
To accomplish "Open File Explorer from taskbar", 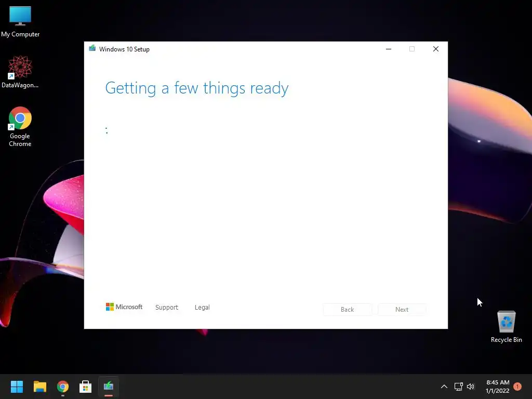I will point(39,387).
